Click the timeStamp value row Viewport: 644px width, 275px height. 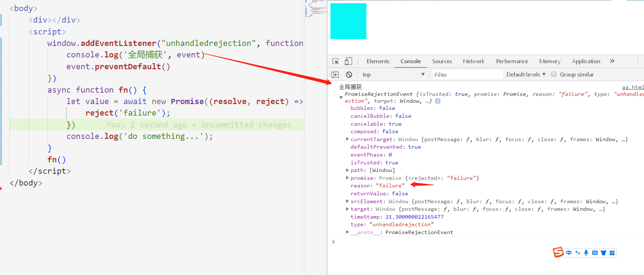pyautogui.click(x=397, y=217)
